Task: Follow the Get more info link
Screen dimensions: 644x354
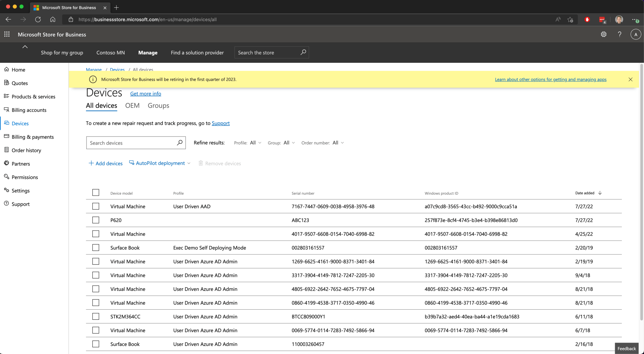Action: (x=145, y=94)
